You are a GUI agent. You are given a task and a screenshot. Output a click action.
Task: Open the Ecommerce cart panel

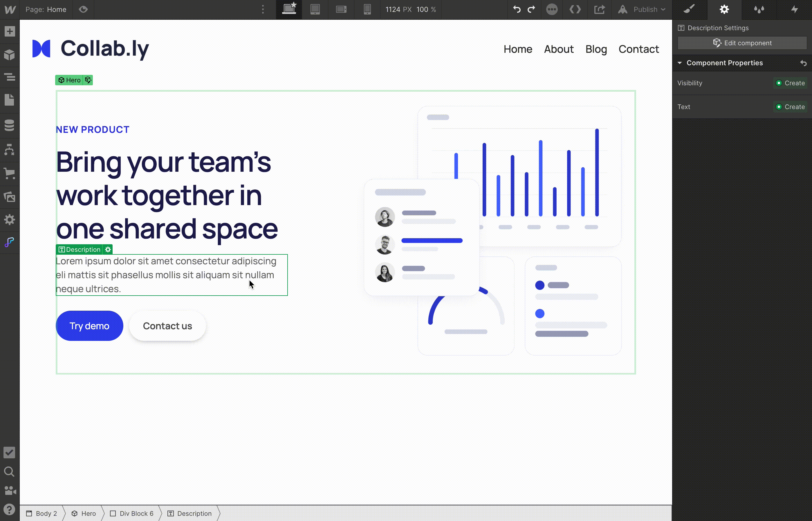(x=10, y=173)
